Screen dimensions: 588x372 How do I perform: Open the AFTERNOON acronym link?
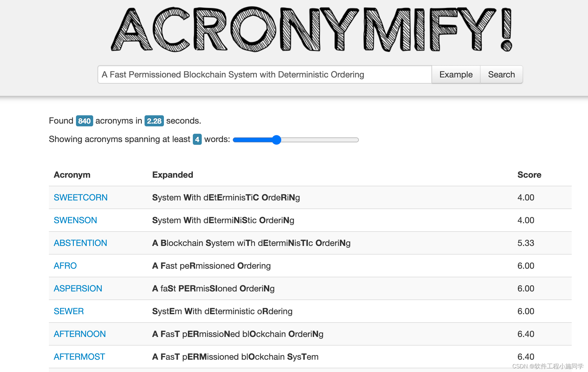[80, 334]
